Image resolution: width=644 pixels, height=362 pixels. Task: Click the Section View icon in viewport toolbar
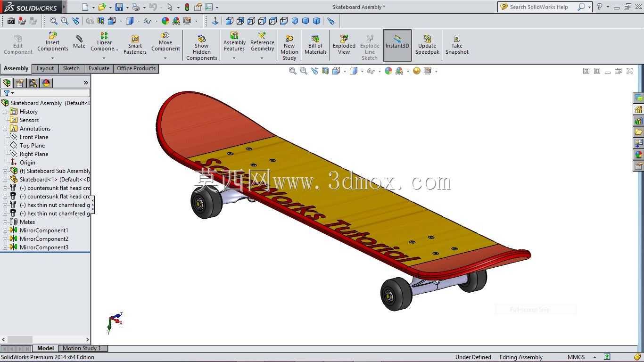click(x=325, y=71)
